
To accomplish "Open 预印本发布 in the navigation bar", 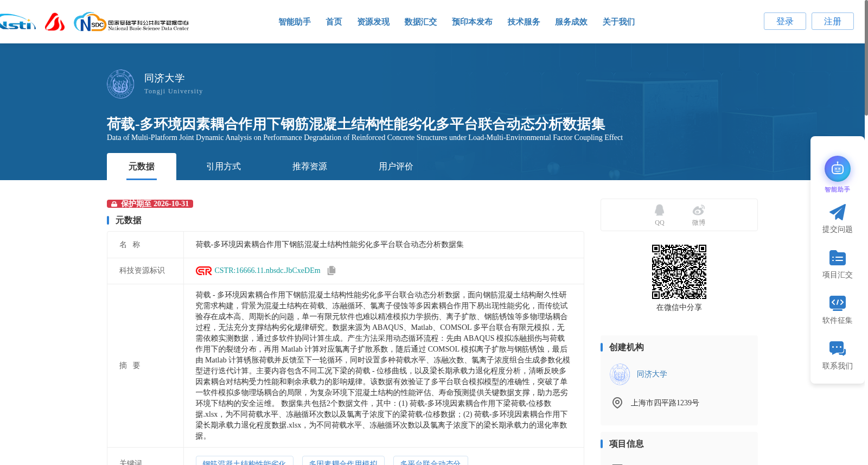I will 472,22.
